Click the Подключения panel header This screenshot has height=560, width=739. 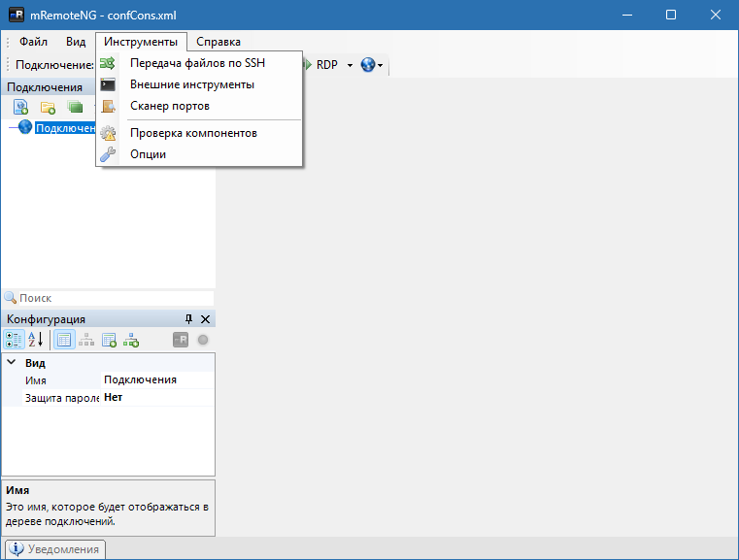click(x=45, y=87)
